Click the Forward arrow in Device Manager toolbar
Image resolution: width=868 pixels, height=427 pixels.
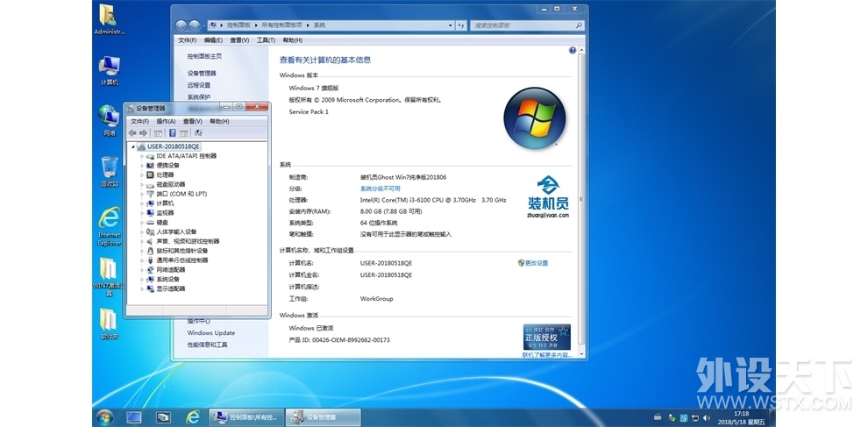tap(144, 133)
